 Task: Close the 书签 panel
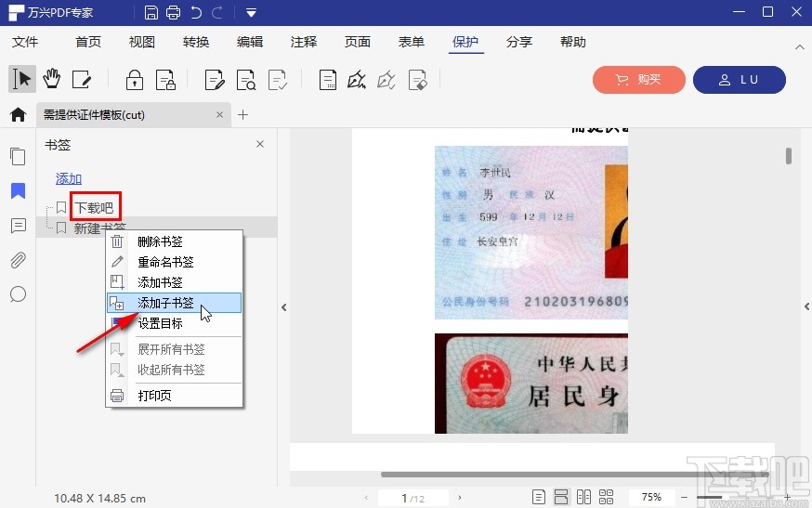(260, 144)
